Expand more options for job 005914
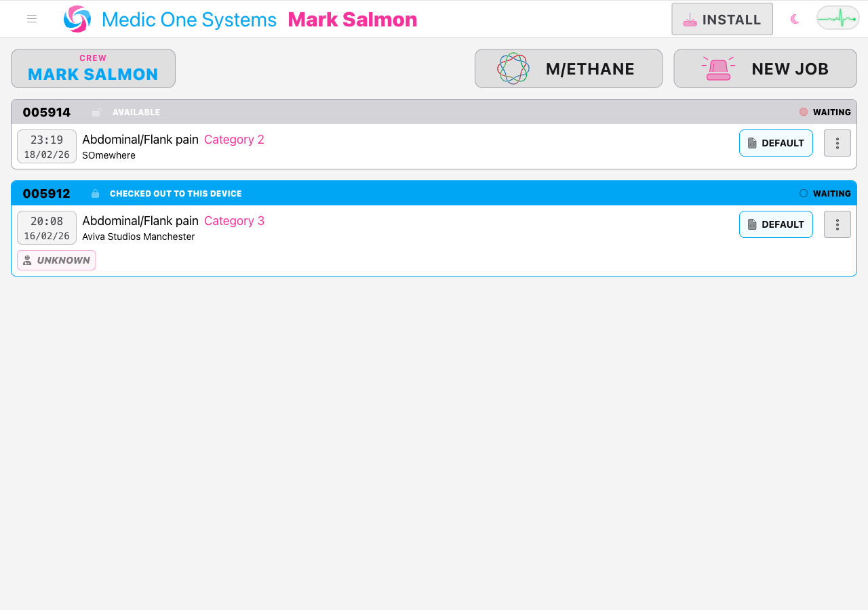 (837, 143)
